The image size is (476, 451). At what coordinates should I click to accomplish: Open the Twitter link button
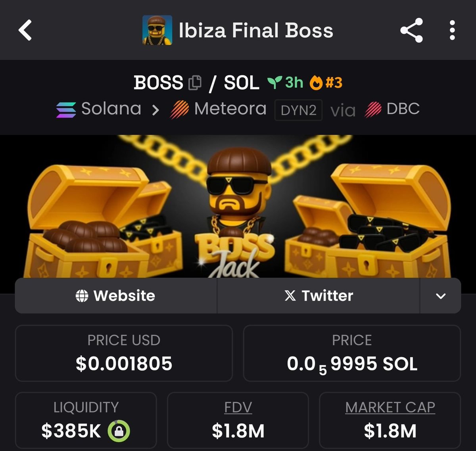coord(319,296)
